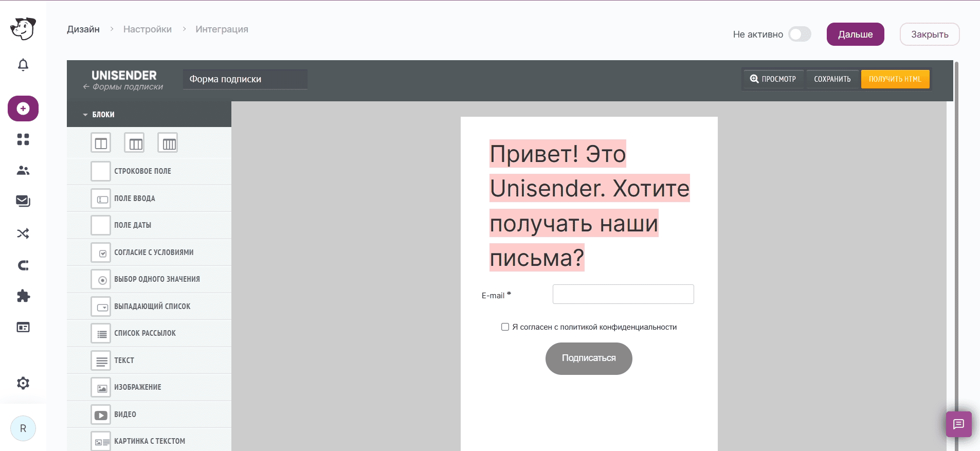Image resolution: width=980 pixels, height=451 pixels.
Task: Open the mailings envelope icon
Action: tap(23, 201)
